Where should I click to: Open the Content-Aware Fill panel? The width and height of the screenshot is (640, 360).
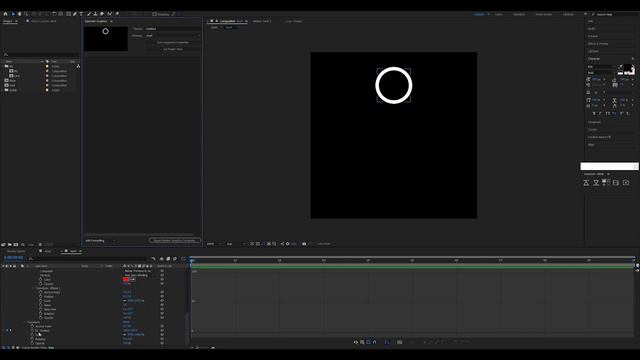600,137
